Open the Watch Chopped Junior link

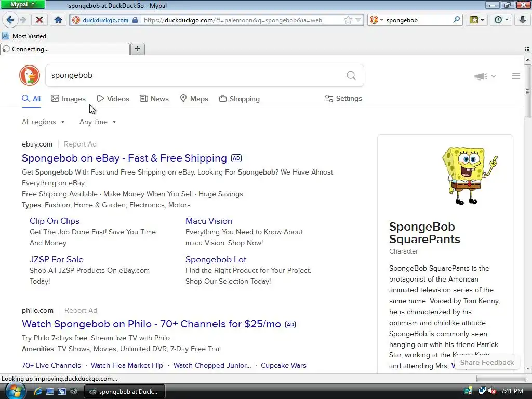click(x=212, y=365)
